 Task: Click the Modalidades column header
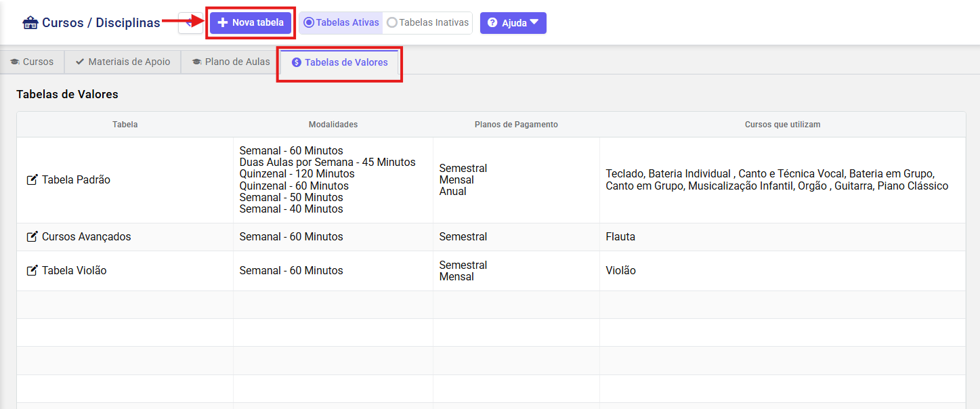[333, 125]
